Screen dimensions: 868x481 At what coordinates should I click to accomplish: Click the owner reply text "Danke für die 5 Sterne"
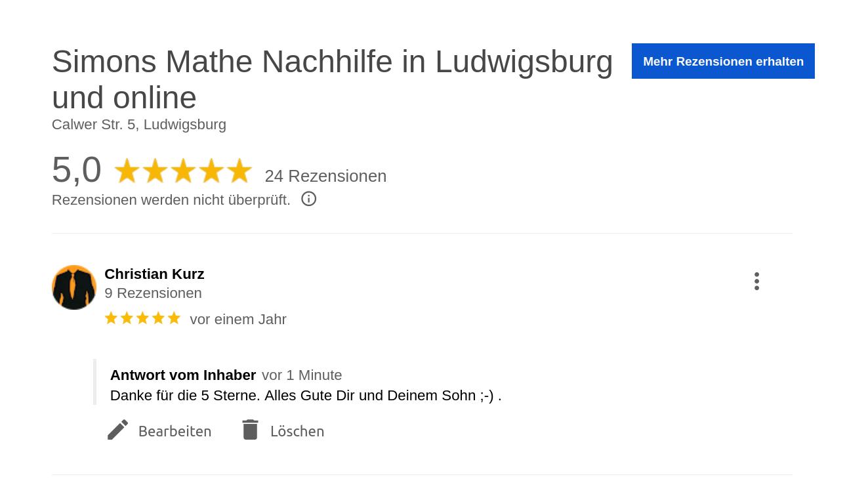(306, 395)
